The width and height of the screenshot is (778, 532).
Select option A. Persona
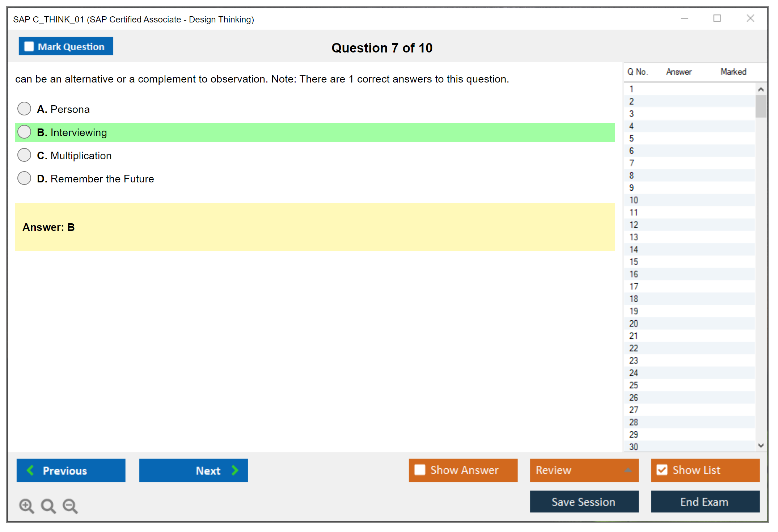(x=24, y=109)
